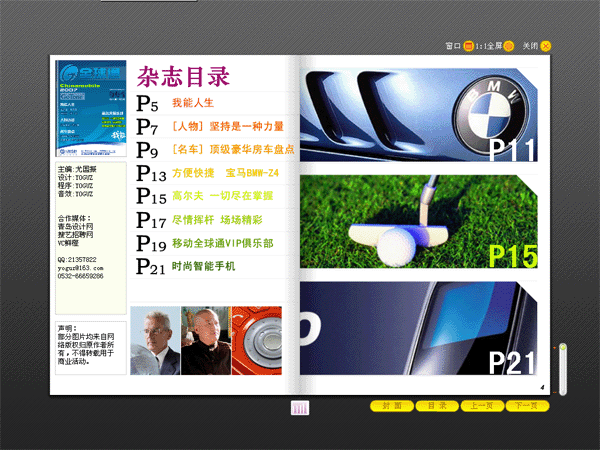Jump to contents with 目录 button
600x450 pixels.
click(437, 406)
